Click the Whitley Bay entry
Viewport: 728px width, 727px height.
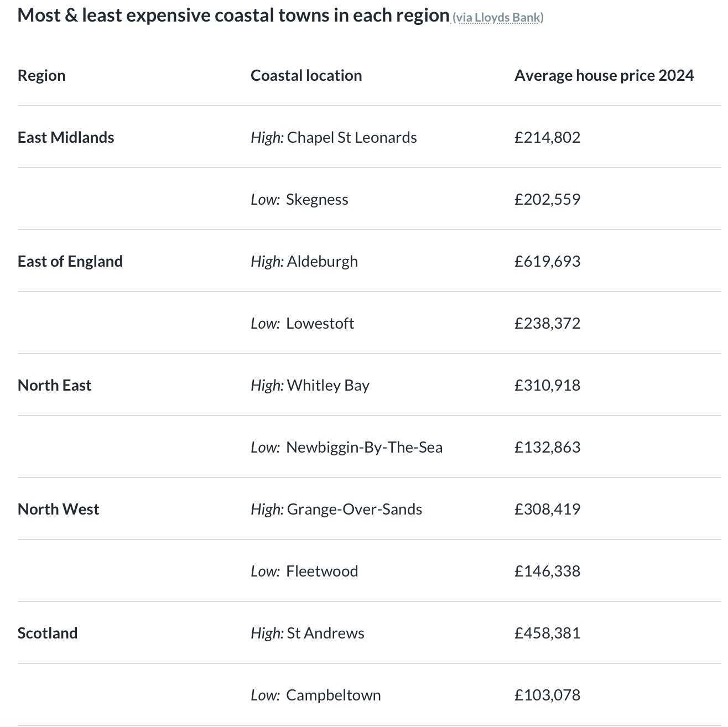[328, 386]
